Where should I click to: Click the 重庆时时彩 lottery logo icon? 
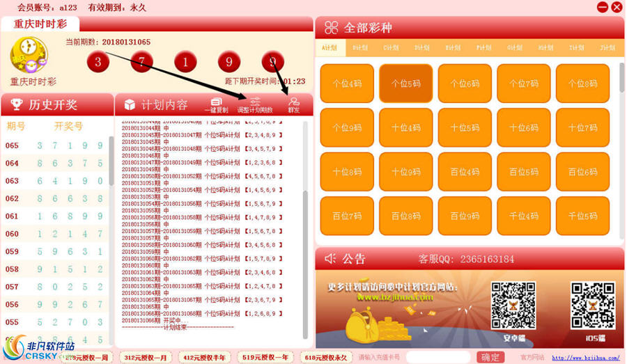coord(29,55)
